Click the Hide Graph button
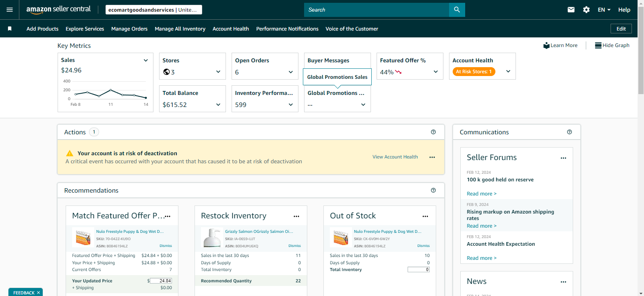The height and width of the screenshot is (296, 644). pos(612,45)
